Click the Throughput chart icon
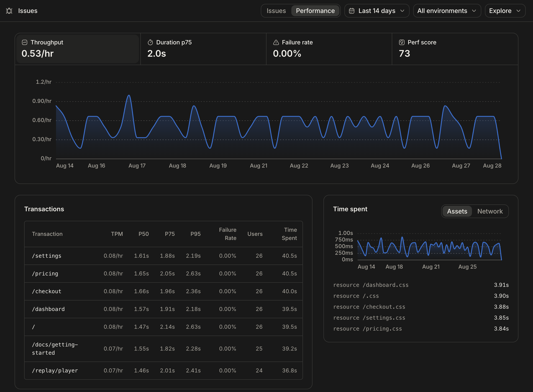The height and width of the screenshot is (392, 533). pyautogui.click(x=24, y=42)
